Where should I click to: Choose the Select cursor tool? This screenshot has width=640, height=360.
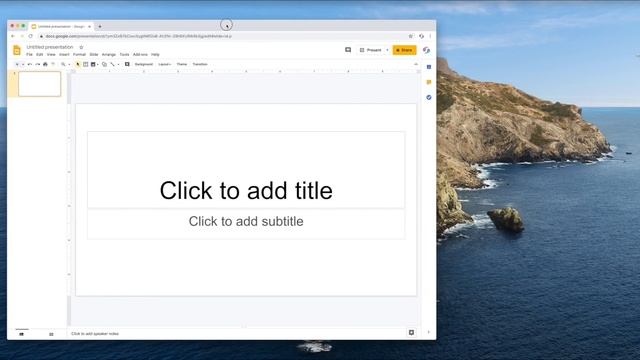(78, 64)
